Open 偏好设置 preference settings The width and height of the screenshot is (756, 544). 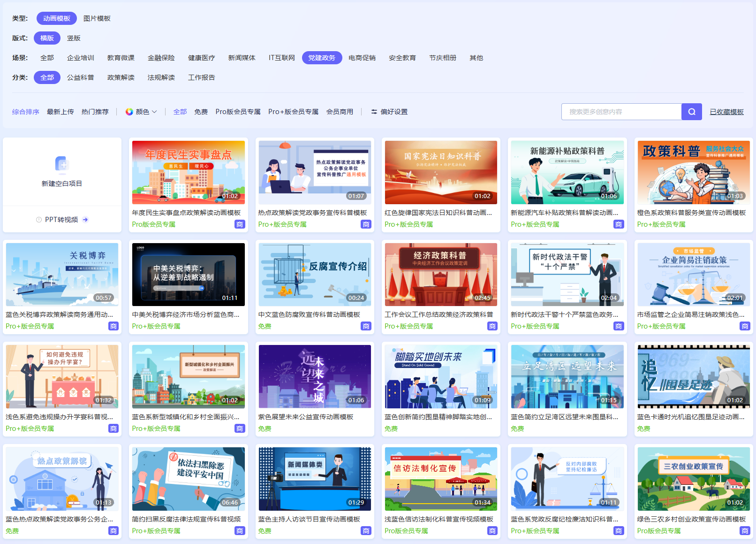click(x=389, y=112)
